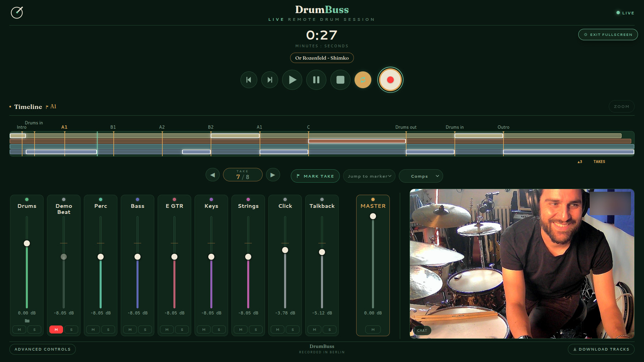
Task: Solo the E GTR channel
Action: (182, 329)
